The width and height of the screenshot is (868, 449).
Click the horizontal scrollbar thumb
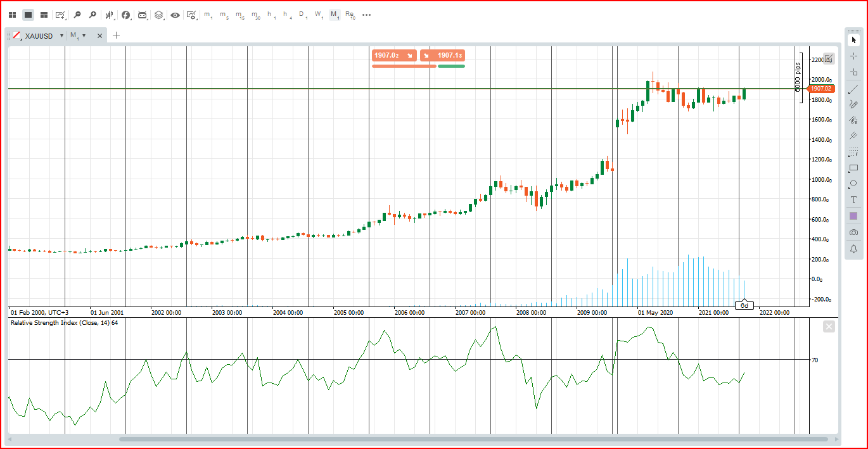pos(473,439)
